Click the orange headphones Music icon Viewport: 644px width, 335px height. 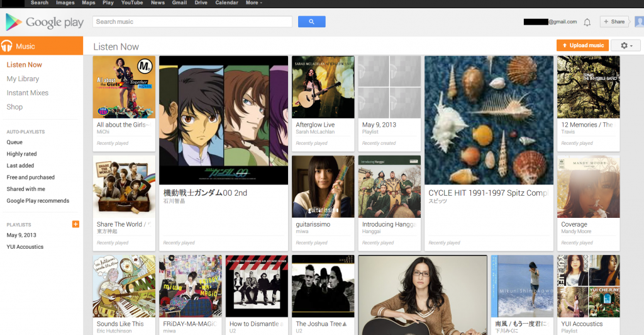point(8,46)
